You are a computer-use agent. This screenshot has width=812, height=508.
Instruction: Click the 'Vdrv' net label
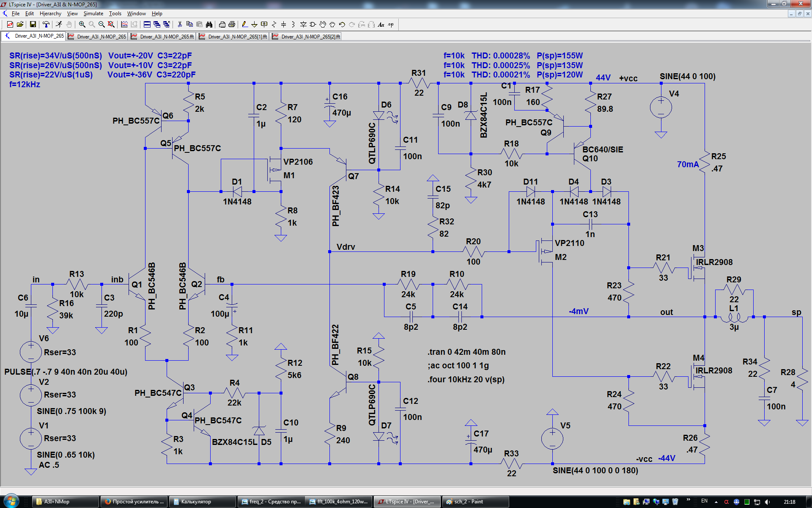(x=346, y=247)
